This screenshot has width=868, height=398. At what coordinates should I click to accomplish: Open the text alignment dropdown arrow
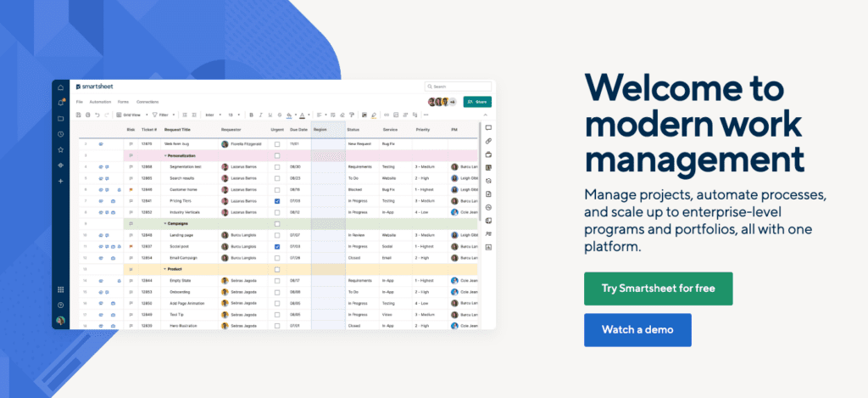(326, 115)
